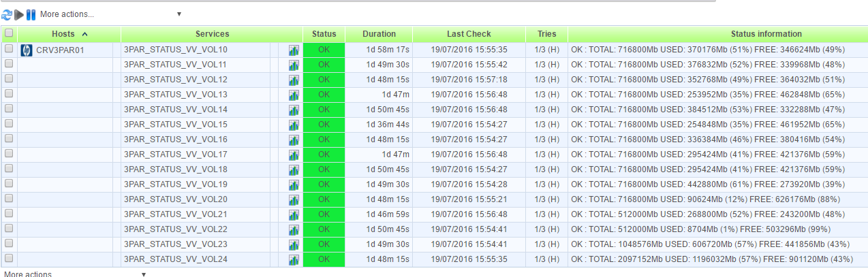
Task: Check the box for the 3PAR_STATUS_VV_VOL11 row
Action: tap(9, 64)
